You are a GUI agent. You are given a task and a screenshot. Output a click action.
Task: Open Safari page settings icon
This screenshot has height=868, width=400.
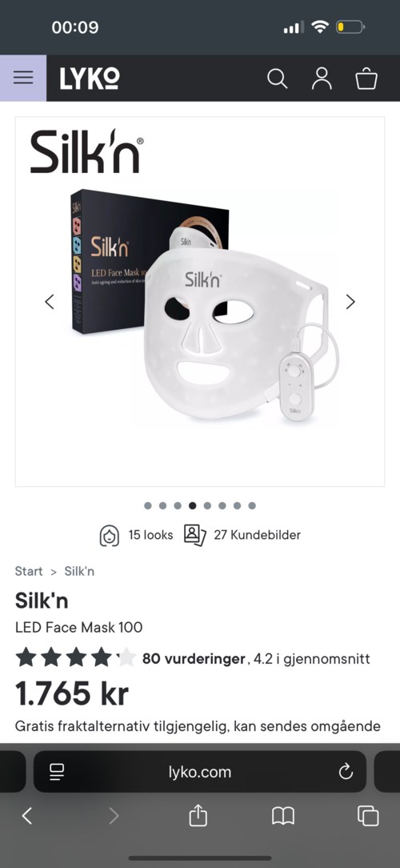tap(57, 772)
